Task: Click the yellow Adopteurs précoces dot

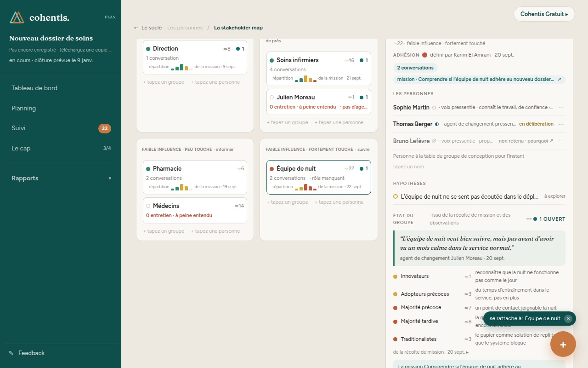Action: [395, 294]
